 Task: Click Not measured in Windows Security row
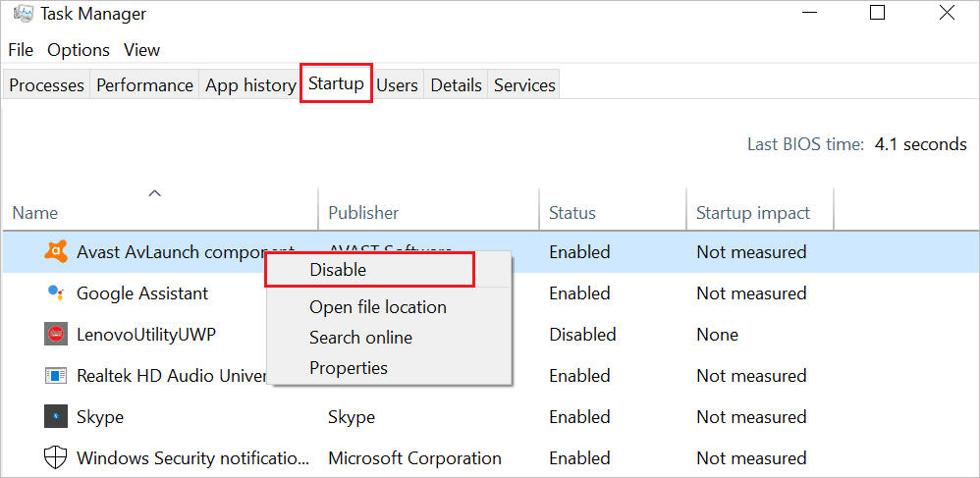(x=751, y=458)
